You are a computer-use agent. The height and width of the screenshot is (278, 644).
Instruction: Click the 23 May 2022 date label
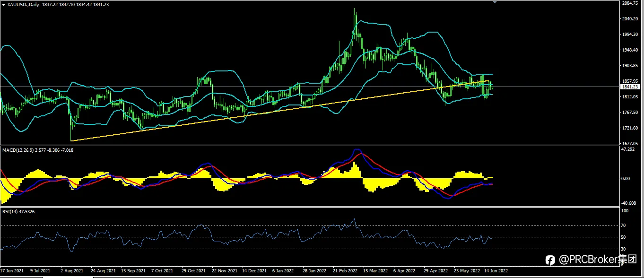pyautogui.click(x=466, y=271)
